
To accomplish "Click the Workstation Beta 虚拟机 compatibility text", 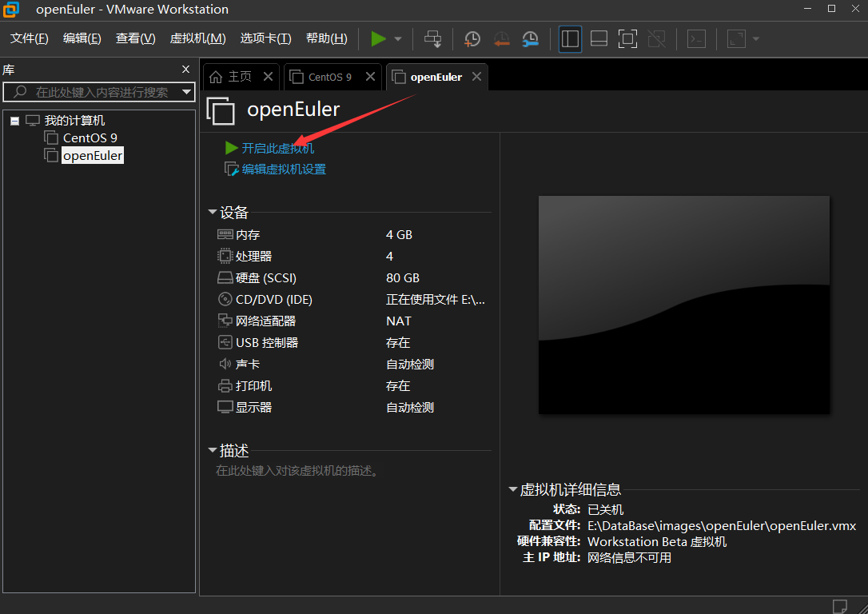I will pyautogui.click(x=657, y=542).
